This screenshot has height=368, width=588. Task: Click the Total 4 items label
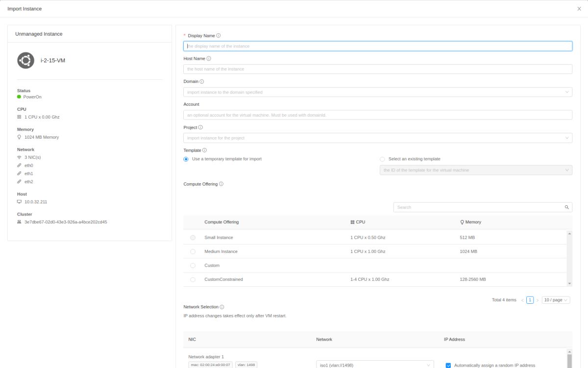click(x=504, y=300)
